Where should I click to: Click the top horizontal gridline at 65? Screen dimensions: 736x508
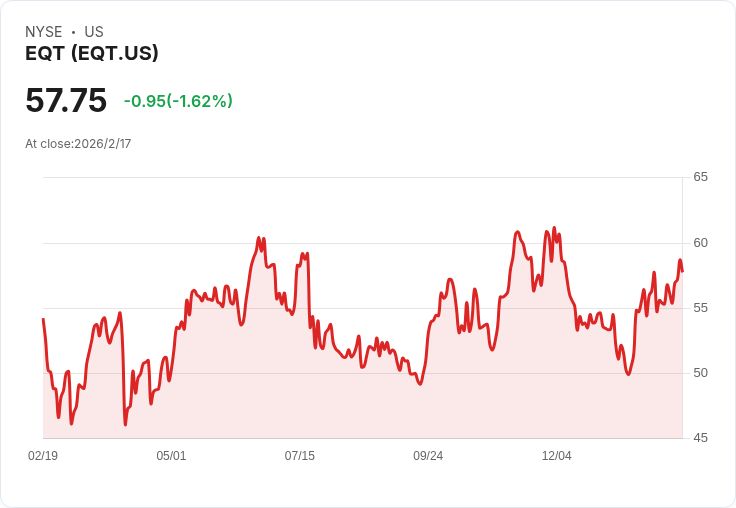[360, 178]
